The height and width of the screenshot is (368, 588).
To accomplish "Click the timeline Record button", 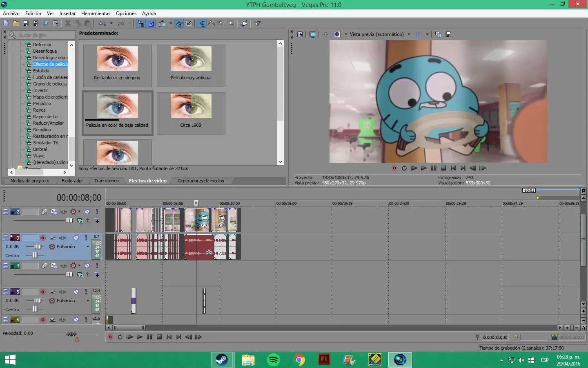I will click(x=110, y=337).
